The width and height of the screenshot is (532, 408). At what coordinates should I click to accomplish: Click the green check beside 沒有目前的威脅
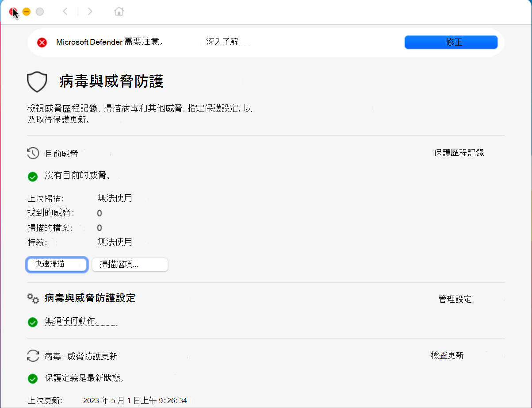(x=33, y=177)
